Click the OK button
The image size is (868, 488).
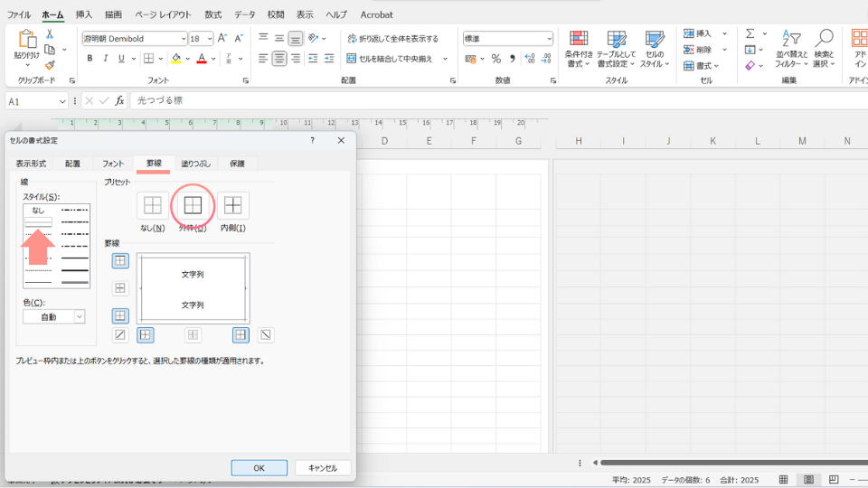(x=259, y=468)
